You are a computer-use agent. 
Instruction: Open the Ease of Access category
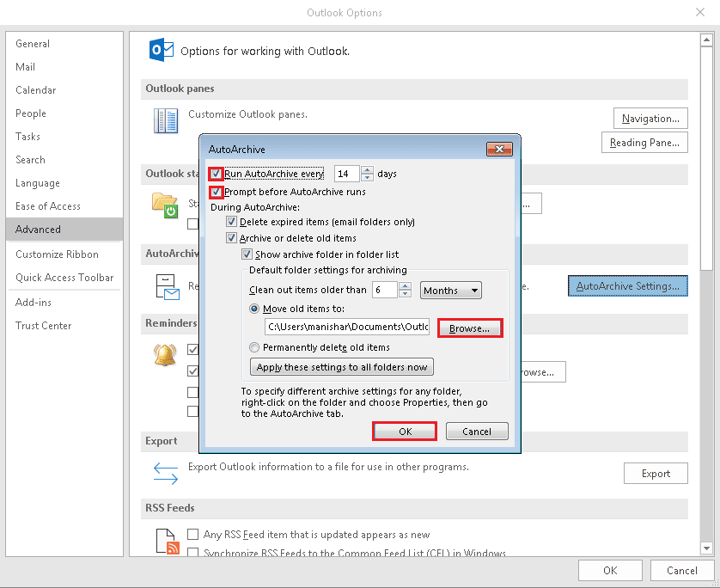coord(64,206)
